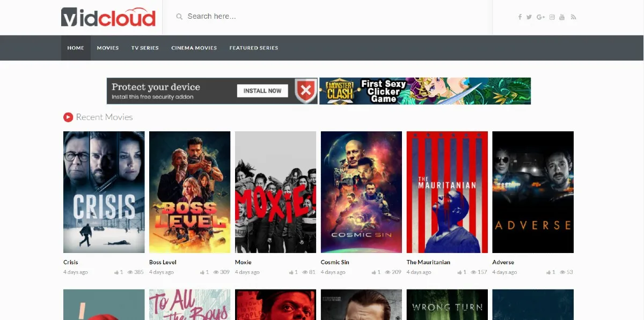
Task: Click '4 days ago' under Adverse
Action: click(504, 272)
